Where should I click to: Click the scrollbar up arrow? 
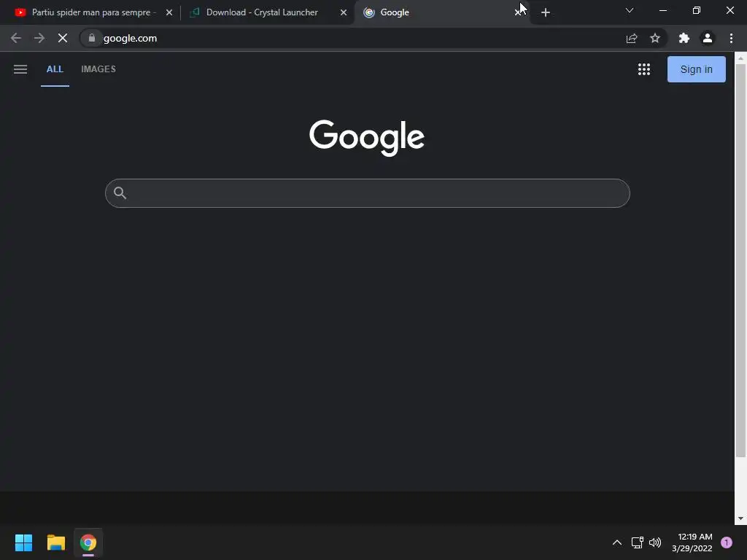[740, 58]
